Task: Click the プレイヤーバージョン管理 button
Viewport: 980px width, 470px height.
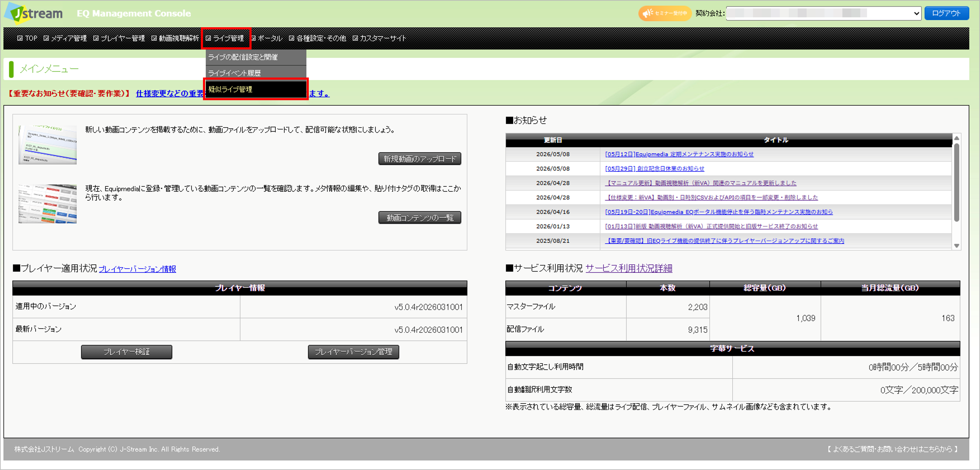Action: [x=353, y=352]
